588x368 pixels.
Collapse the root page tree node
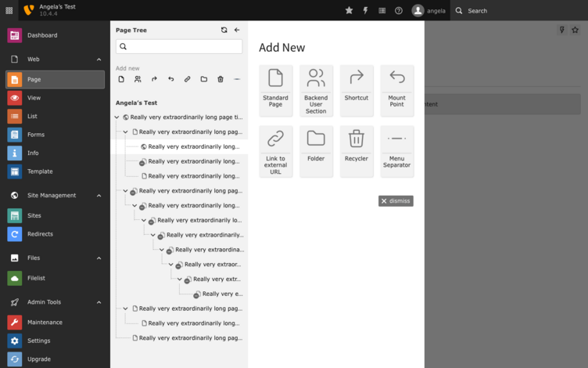(x=117, y=117)
